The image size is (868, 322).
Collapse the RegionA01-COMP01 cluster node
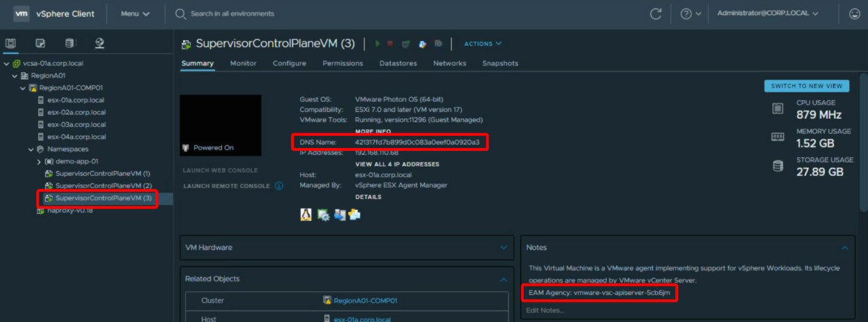point(23,88)
